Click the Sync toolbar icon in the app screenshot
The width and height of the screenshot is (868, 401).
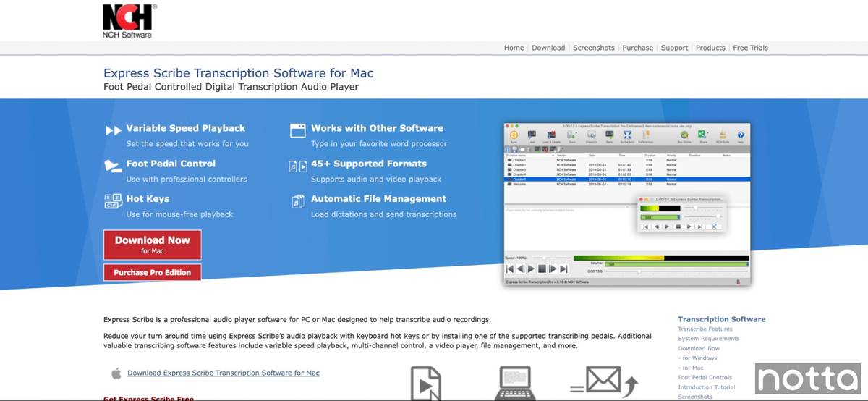514,135
